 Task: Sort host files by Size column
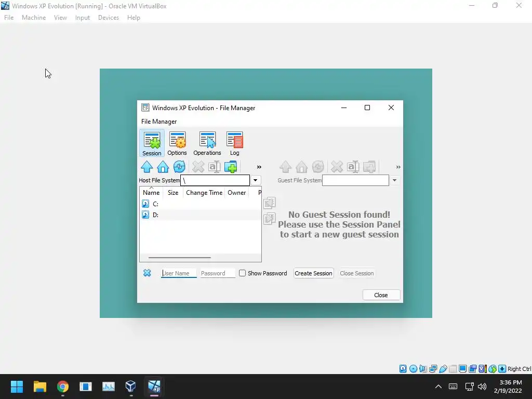click(173, 193)
